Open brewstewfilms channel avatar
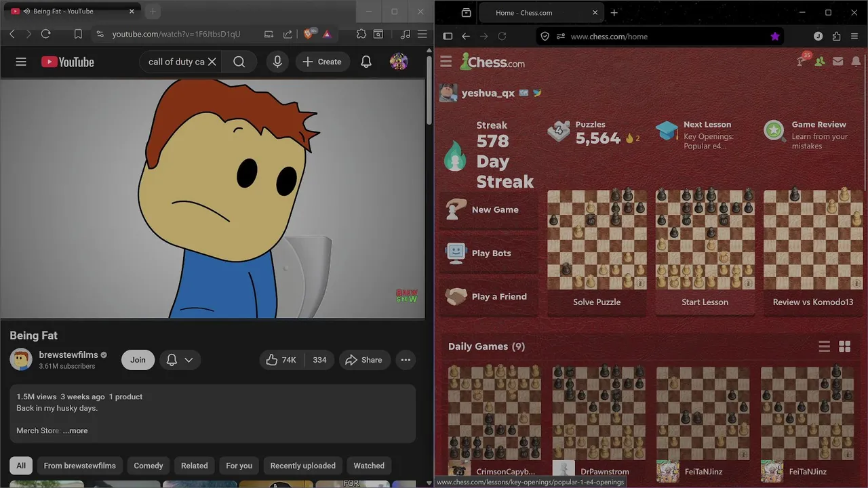The height and width of the screenshot is (488, 868). (21, 360)
